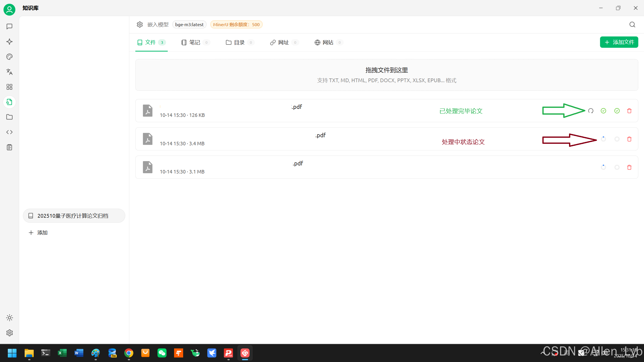This screenshot has width=644, height=362.
Task: Delete the 3.4 MB PDF file
Action: tap(629, 139)
